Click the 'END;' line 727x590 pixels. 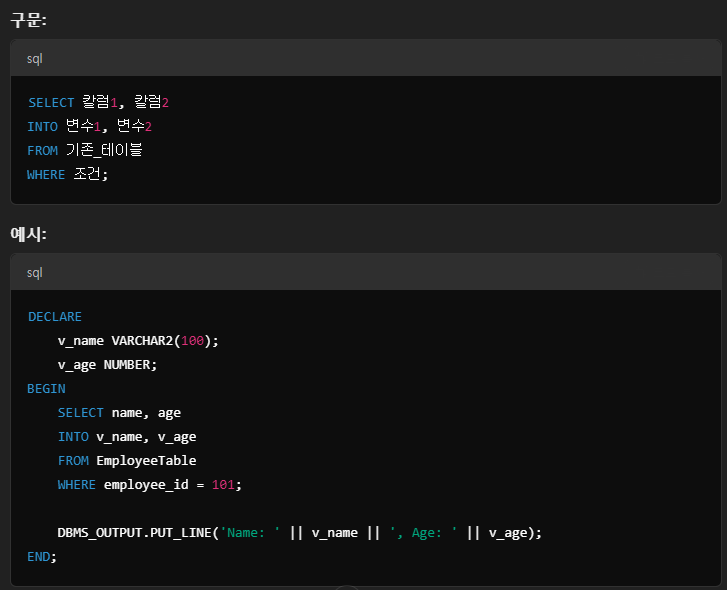pos(42,557)
